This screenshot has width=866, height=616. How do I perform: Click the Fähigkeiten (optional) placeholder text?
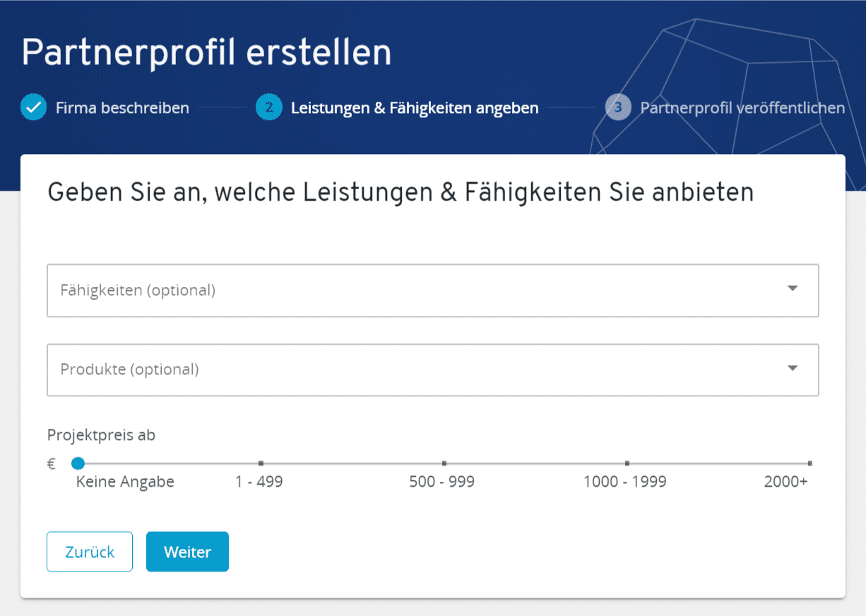point(138,290)
